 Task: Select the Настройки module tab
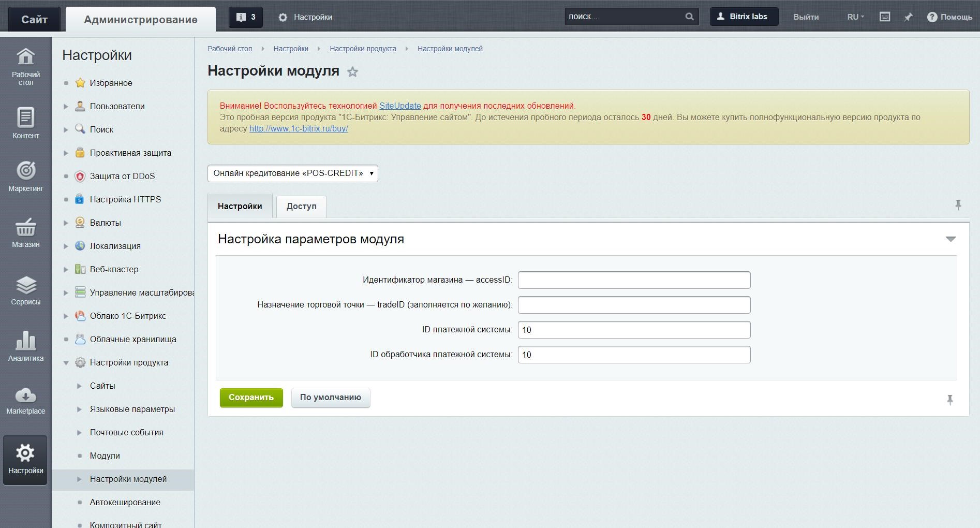click(x=240, y=206)
